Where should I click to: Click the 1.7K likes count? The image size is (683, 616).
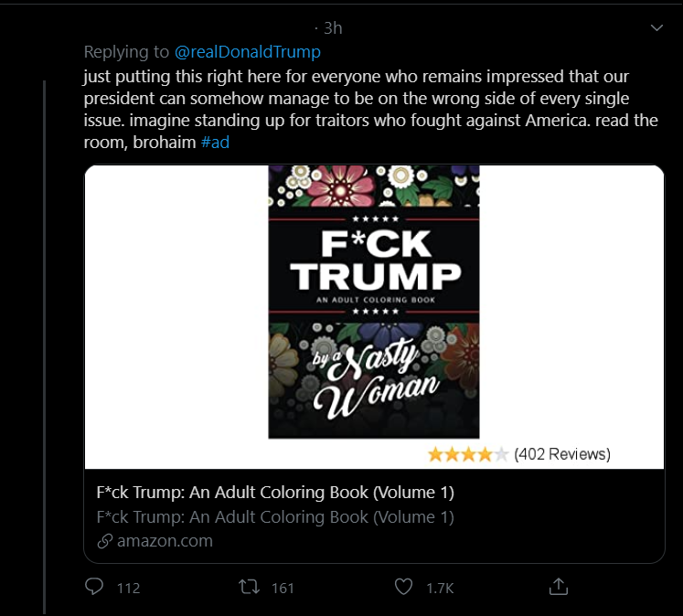pos(440,588)
